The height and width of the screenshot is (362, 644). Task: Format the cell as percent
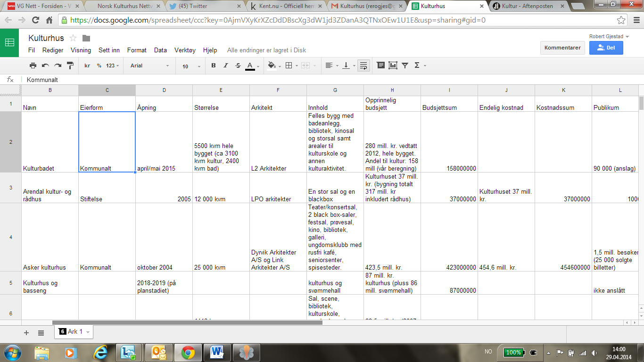tap(99, 66)
